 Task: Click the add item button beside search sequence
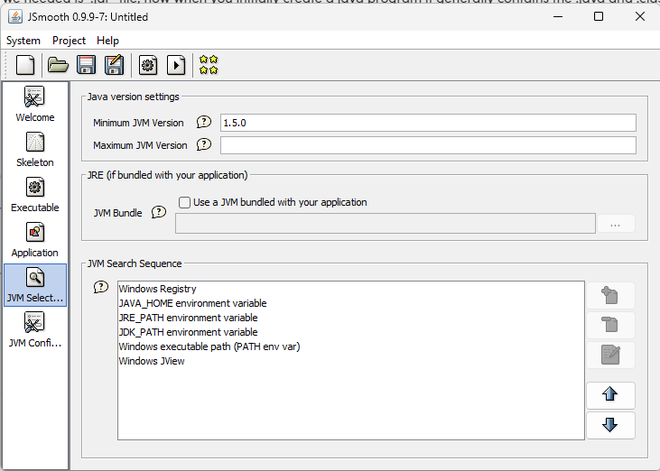click(x=610, y=295)
